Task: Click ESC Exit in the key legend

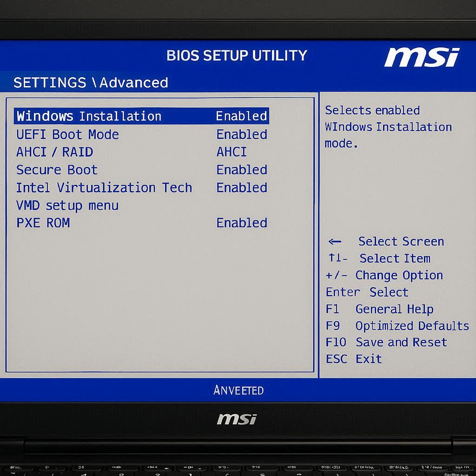Action: click(354, 359)
